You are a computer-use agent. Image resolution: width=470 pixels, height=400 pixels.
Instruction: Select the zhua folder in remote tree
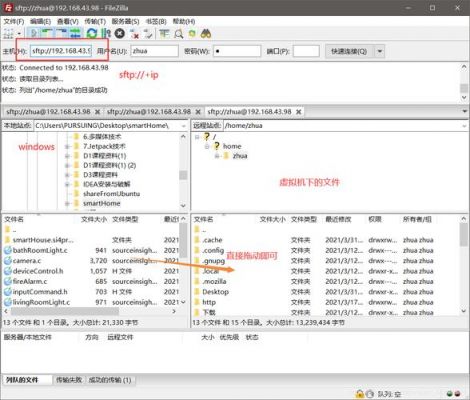240,156
